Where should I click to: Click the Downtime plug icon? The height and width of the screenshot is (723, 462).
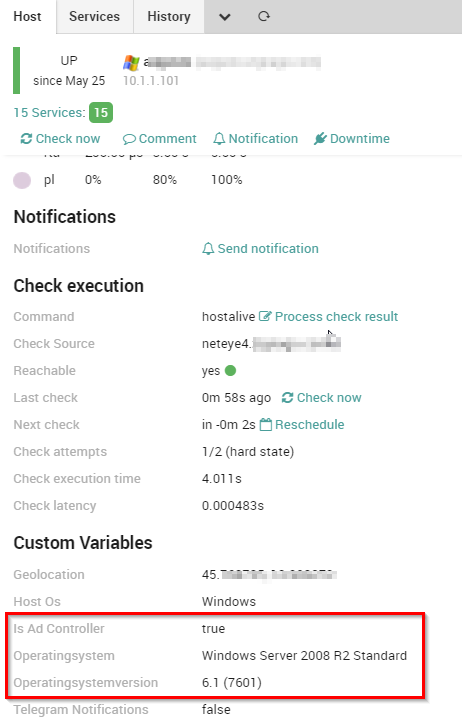pos(320,138)
